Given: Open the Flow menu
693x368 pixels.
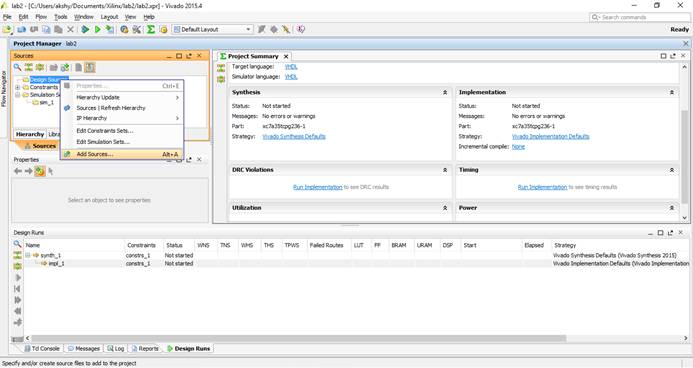Looking at the screenshot, I should pyautogui.click(x=41, y=17).
